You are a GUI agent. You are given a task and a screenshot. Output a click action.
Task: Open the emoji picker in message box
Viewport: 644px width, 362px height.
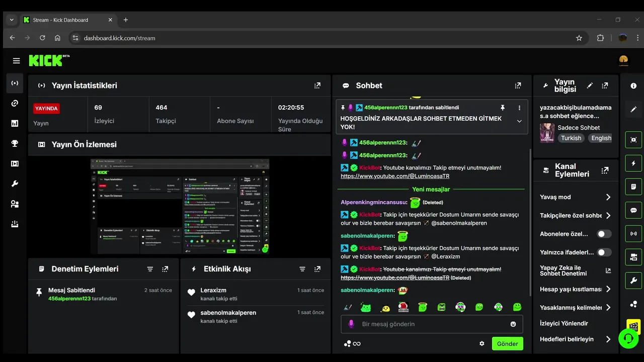pos(513,324)
